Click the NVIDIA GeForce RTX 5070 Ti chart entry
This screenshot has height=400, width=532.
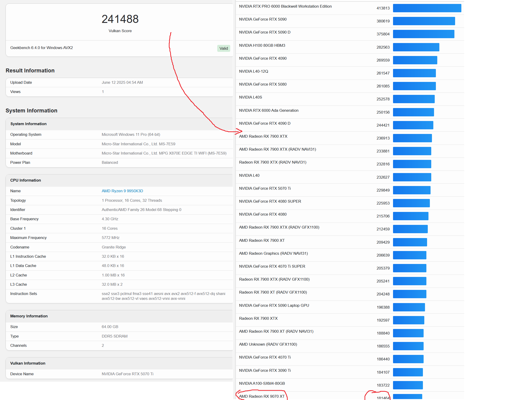265,188
